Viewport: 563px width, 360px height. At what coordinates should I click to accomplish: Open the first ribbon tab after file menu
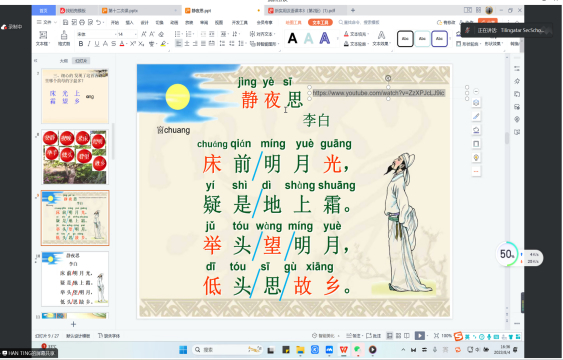[115, 23]
